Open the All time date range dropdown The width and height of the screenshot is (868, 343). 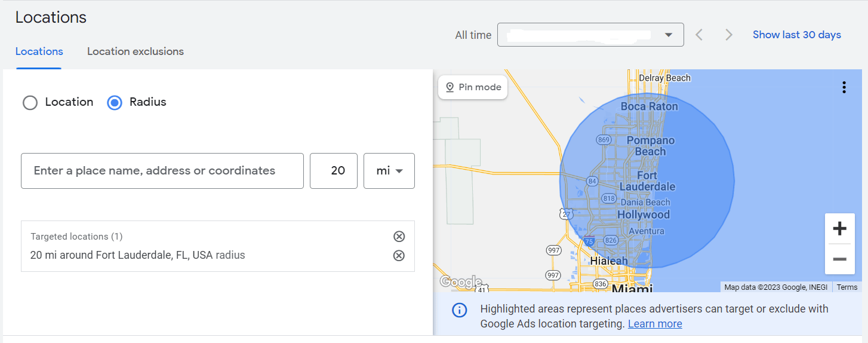[x=590, y=35]
